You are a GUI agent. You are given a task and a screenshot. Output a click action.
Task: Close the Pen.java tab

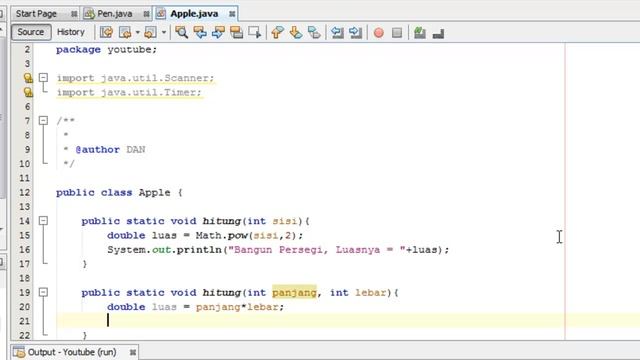pyautogui.click(x=146, y=14)
